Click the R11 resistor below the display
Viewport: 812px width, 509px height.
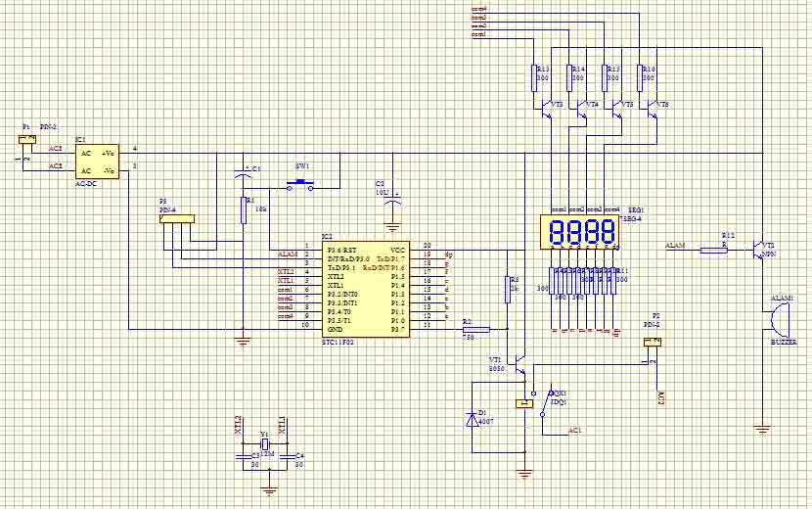(613, 281)
